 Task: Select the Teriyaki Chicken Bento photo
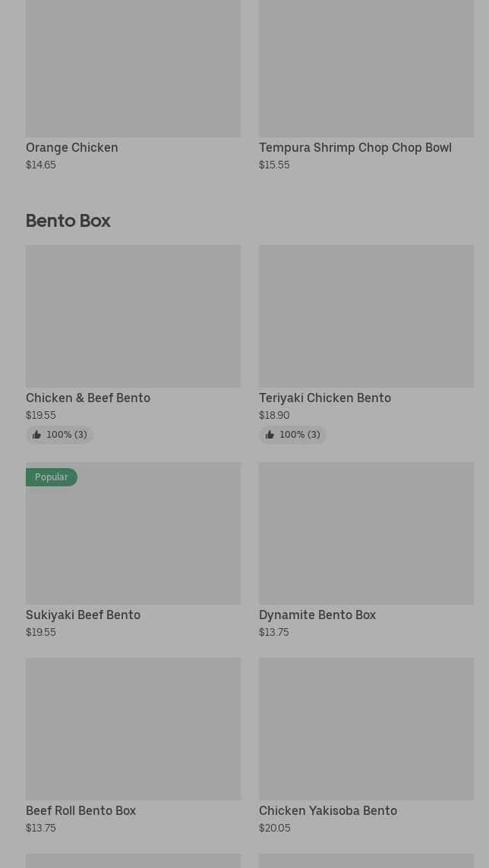[366, 316]
